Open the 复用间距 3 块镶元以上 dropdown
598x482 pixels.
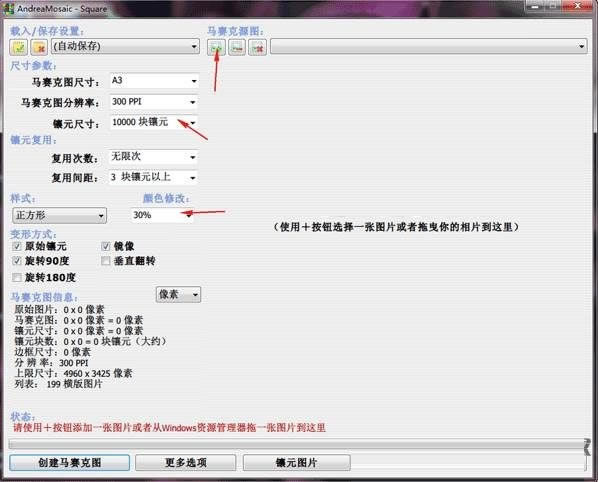153,177
